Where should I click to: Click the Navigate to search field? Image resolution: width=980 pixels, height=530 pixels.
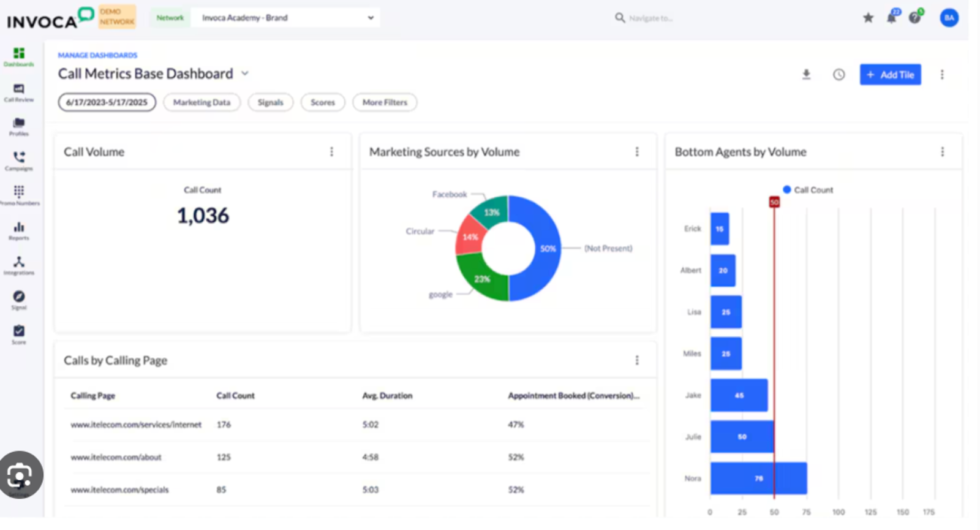tap(651, 18)
